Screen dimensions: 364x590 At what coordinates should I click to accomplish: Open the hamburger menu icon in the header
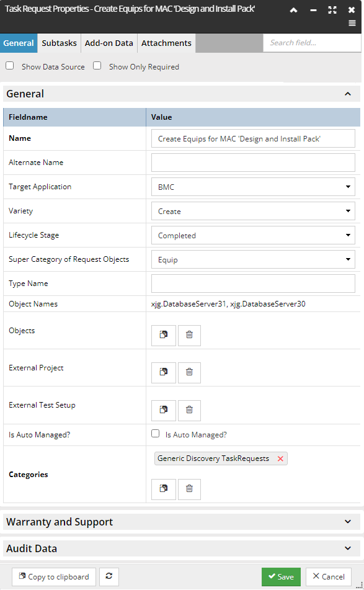point(352,24)
